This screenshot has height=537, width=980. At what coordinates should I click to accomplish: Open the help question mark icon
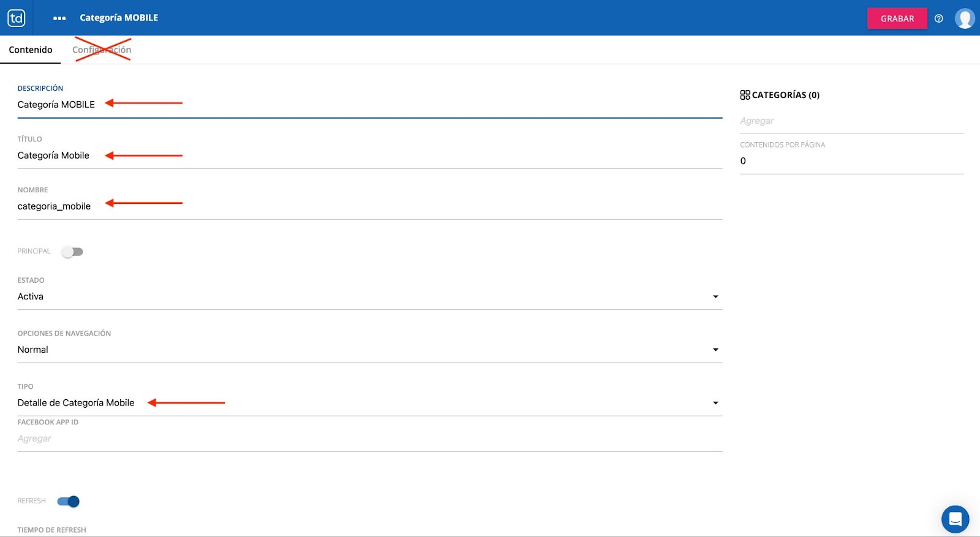(938, 18)
